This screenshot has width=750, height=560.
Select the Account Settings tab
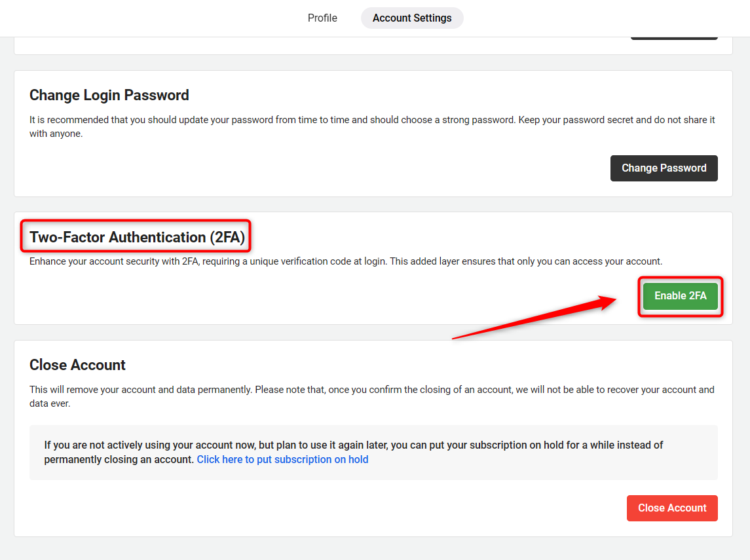(x=412, y=18)
